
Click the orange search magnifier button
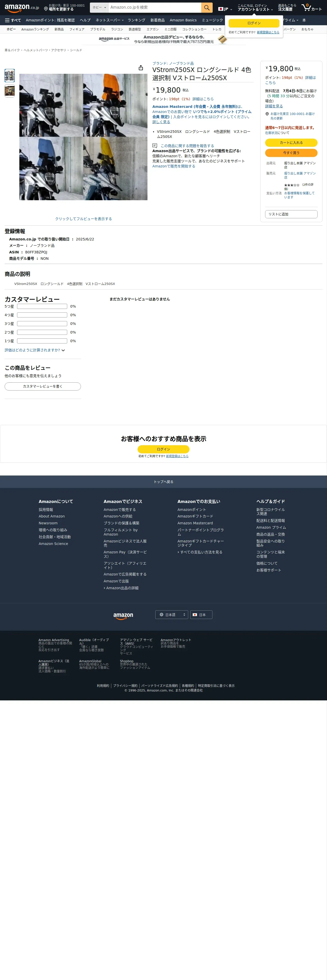207,8
